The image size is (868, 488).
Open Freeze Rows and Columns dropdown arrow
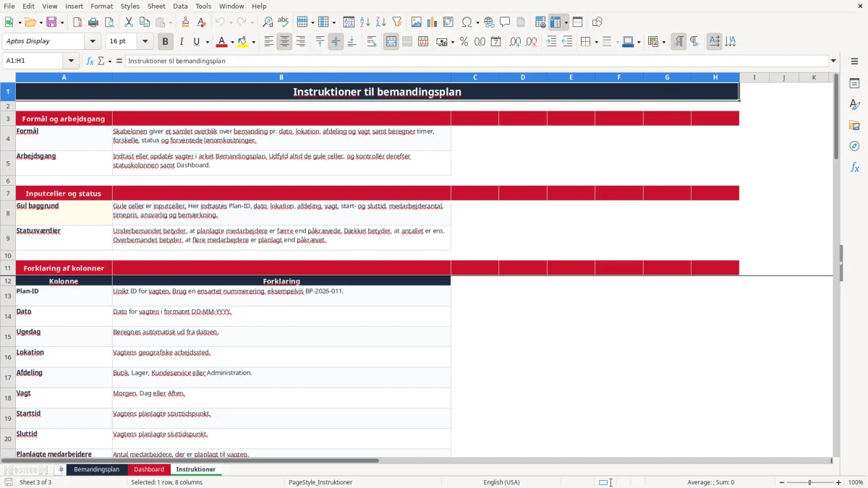click(x=566, y=22)
